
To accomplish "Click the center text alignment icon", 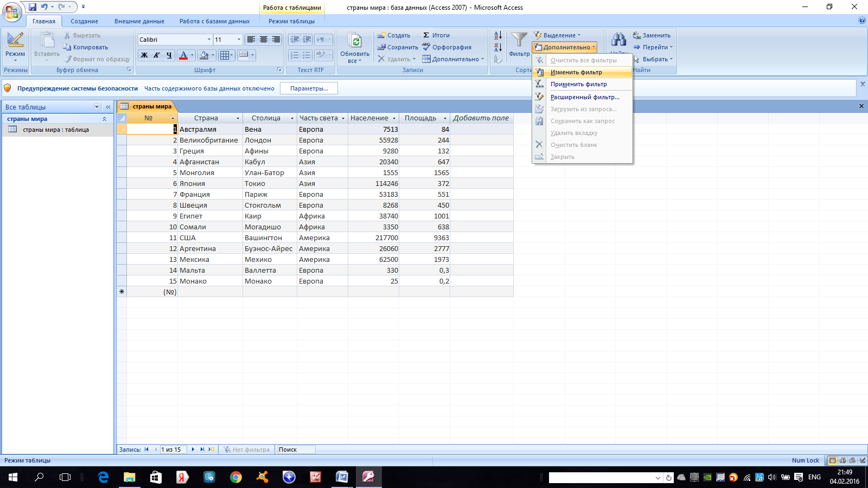I will 264,40.
